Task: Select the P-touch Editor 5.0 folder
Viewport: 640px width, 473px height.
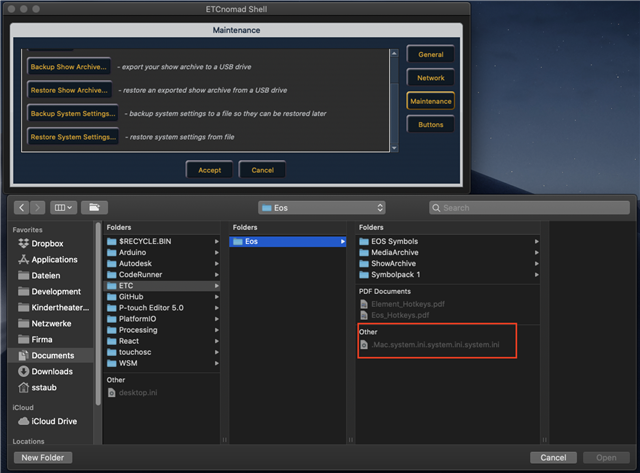Action: tap(162, 308)
